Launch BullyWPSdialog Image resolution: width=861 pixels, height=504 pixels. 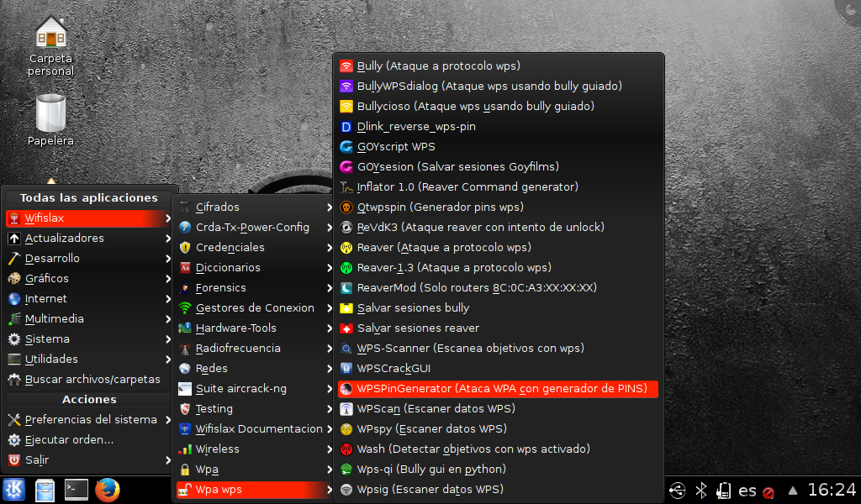tap(498, 87)
